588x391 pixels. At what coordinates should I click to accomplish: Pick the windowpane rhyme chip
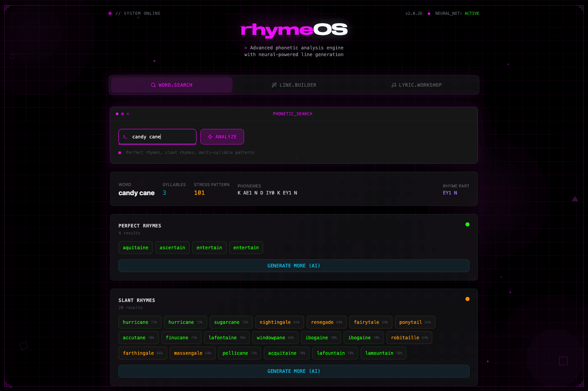point(275,338)
